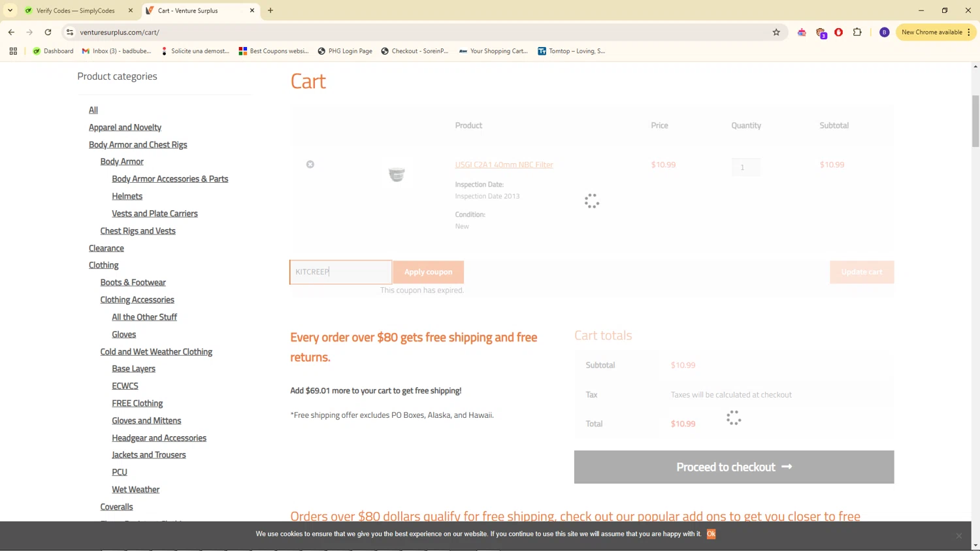
Task: Close the cookie banner with the X
Action: 959,536
